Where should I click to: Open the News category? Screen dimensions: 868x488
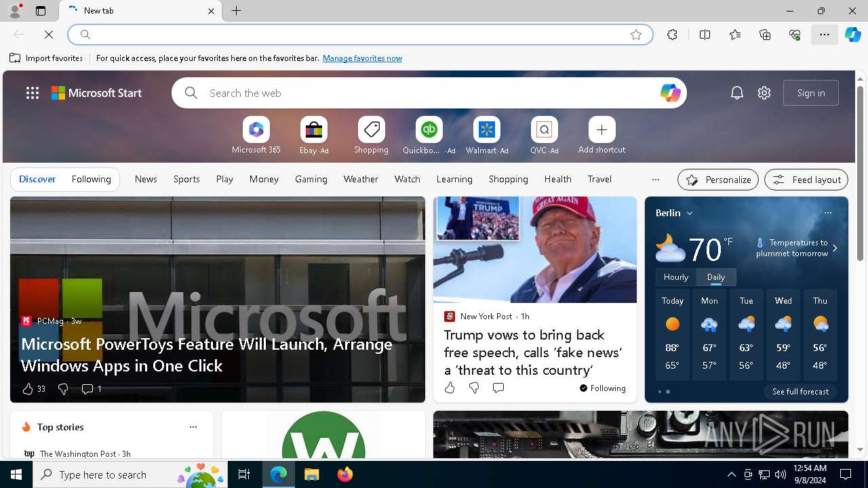point(146,179)
